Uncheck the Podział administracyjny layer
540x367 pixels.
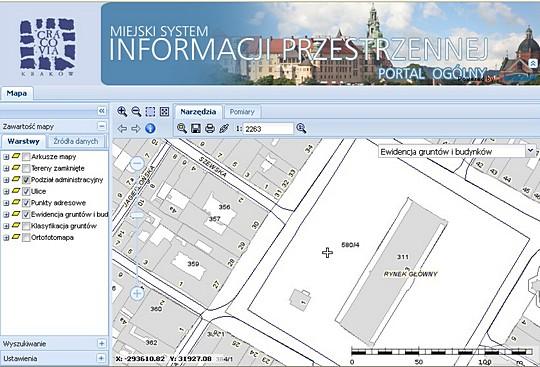pos(26,180)
